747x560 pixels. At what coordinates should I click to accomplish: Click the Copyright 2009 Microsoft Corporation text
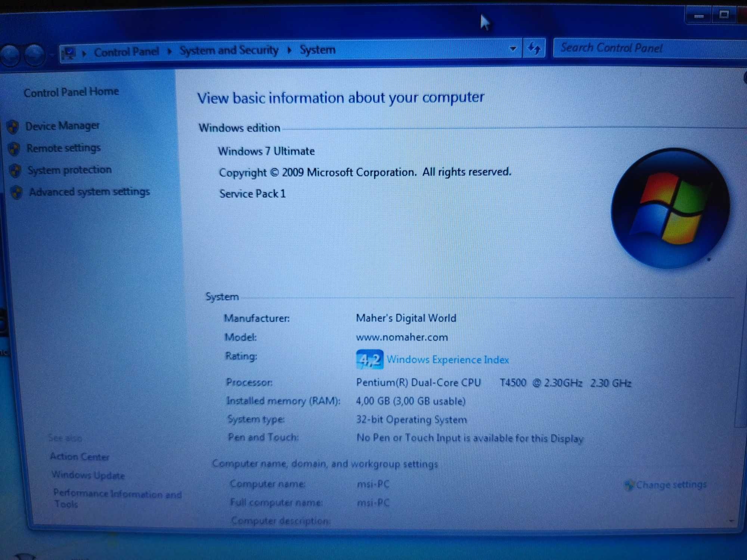[365, 172]
